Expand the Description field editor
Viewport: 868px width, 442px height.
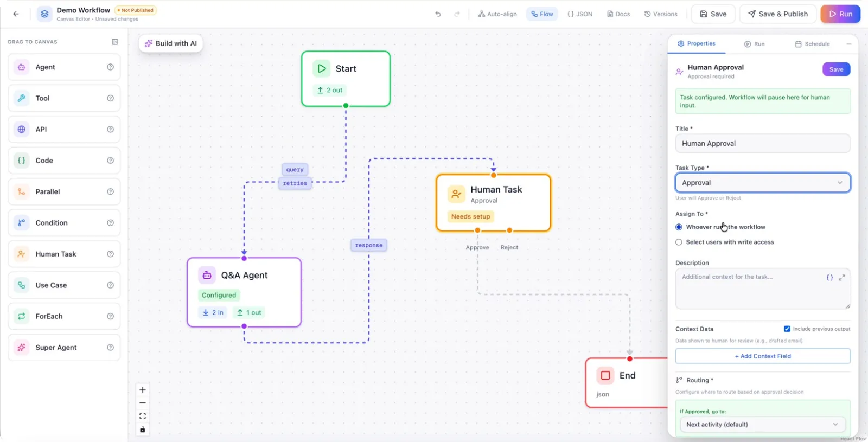pyautogui.click(x=842, y=277)
